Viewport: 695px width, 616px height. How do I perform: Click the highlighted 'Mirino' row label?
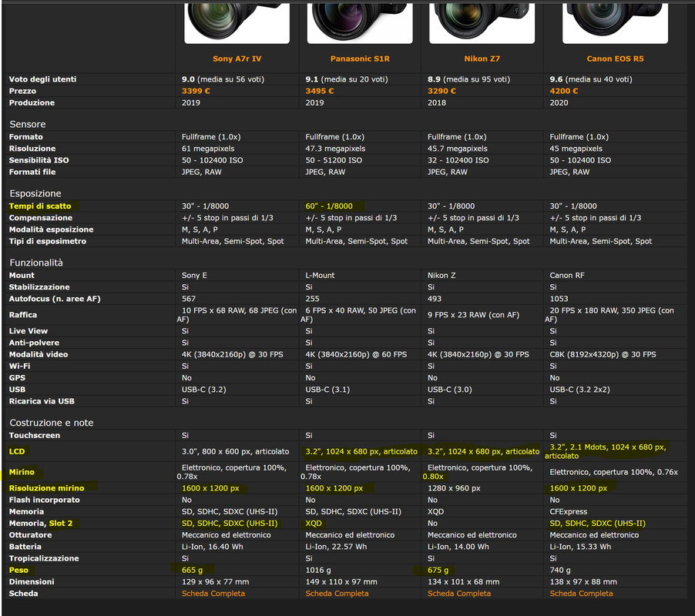coord(22,472)
